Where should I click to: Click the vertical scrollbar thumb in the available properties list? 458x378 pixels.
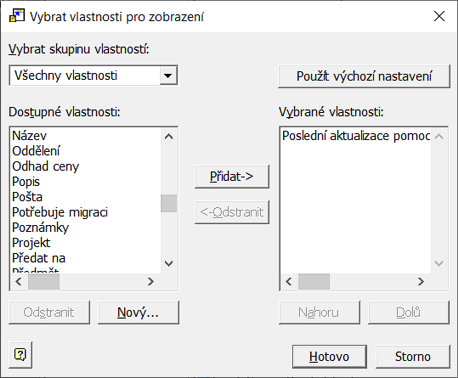169,203
